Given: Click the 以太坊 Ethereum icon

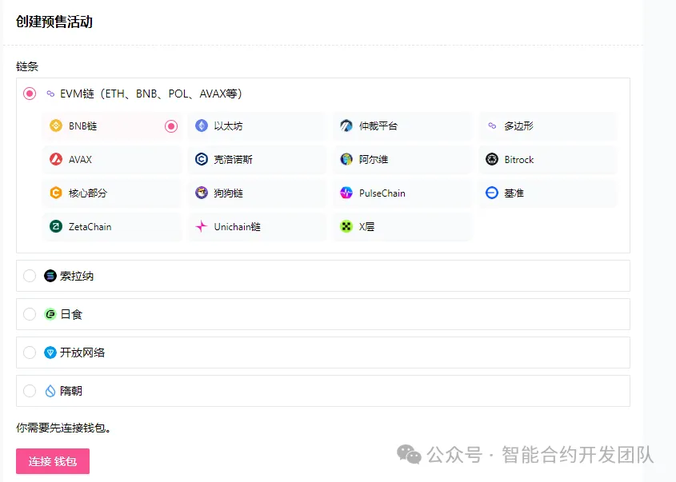Looking at the screenshot, I should pyautogui.click(x=201, y=126).
